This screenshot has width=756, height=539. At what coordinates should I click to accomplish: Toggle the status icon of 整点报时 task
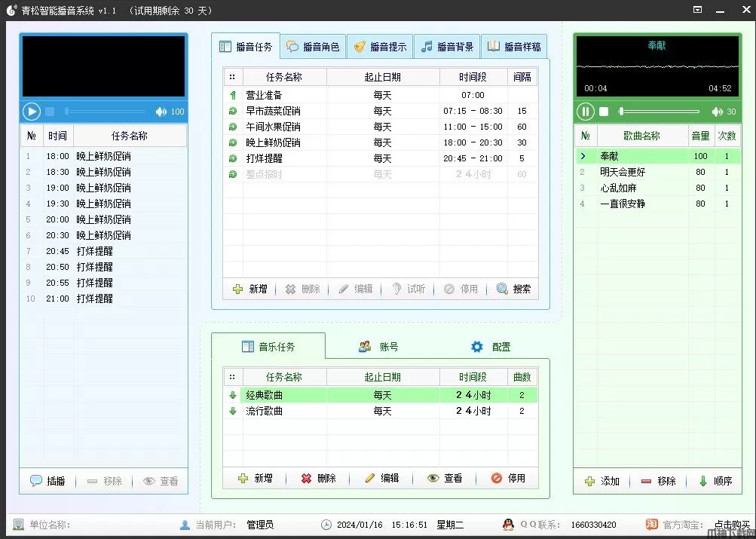coord(232,174)
